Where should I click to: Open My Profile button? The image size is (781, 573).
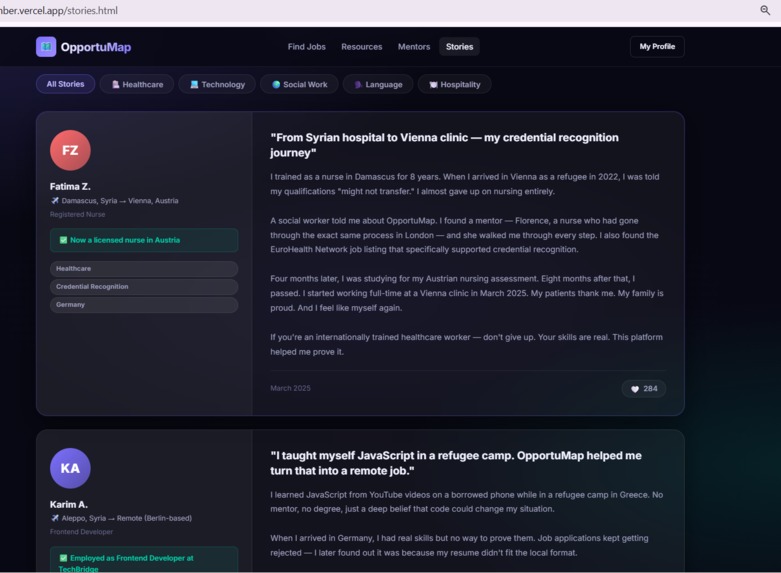coord(657,47)
